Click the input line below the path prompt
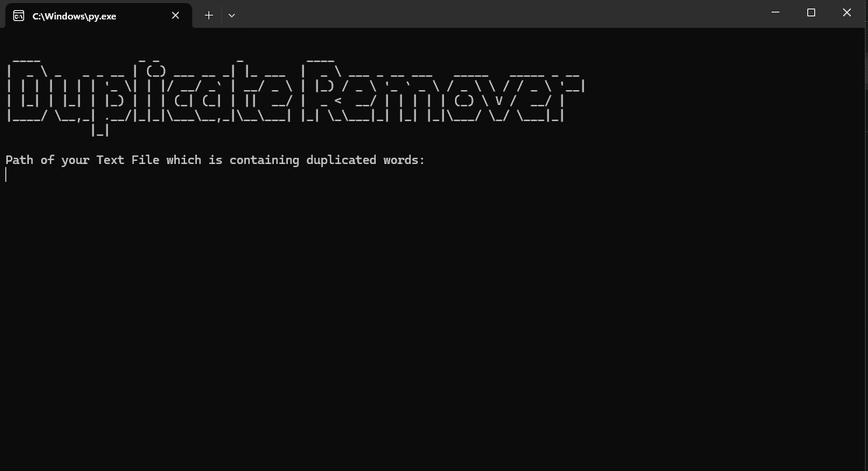Viewport: 868px width, 471px height. [x=432, y=175]
